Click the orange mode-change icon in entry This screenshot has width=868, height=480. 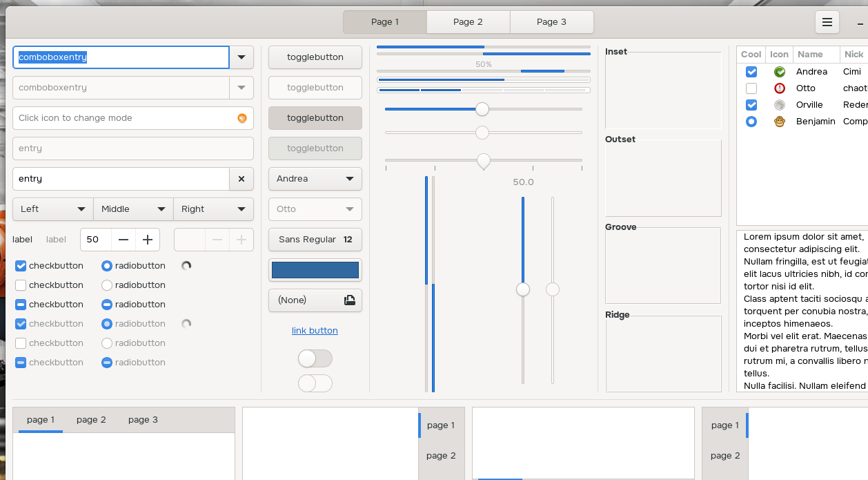click(x=242, y=118)
